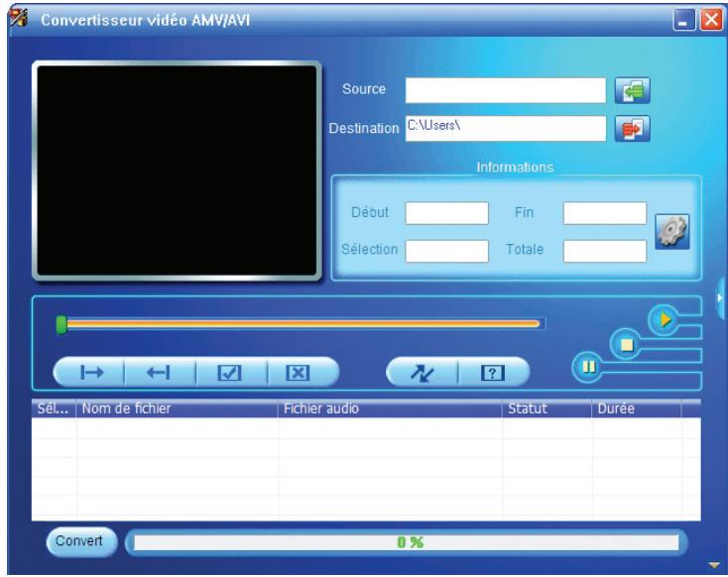Open the destination folder browse icon
Screen dimensions: 728x577
point(633,129)
